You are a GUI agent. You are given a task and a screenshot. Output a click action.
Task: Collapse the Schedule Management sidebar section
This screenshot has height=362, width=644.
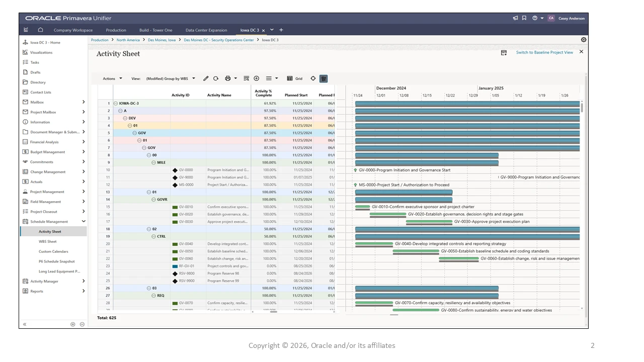click(84, 222)
